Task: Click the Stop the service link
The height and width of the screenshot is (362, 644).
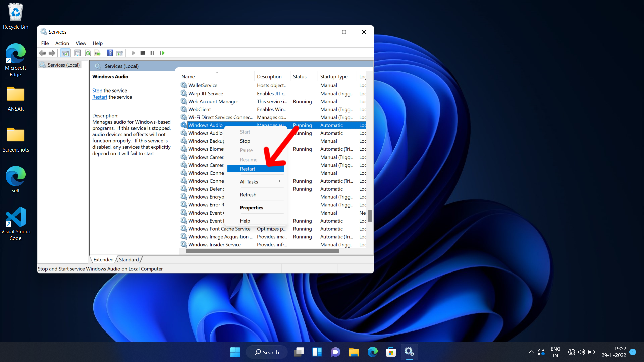Action: point(97,90)
